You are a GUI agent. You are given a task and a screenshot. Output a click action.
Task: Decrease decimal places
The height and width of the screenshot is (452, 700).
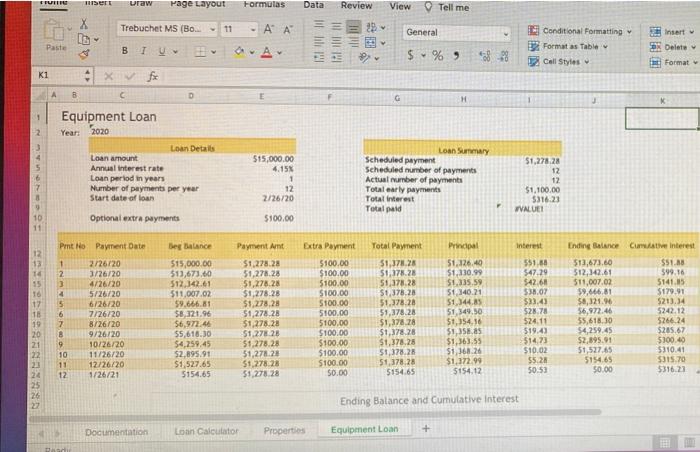[x=503, y=57]
